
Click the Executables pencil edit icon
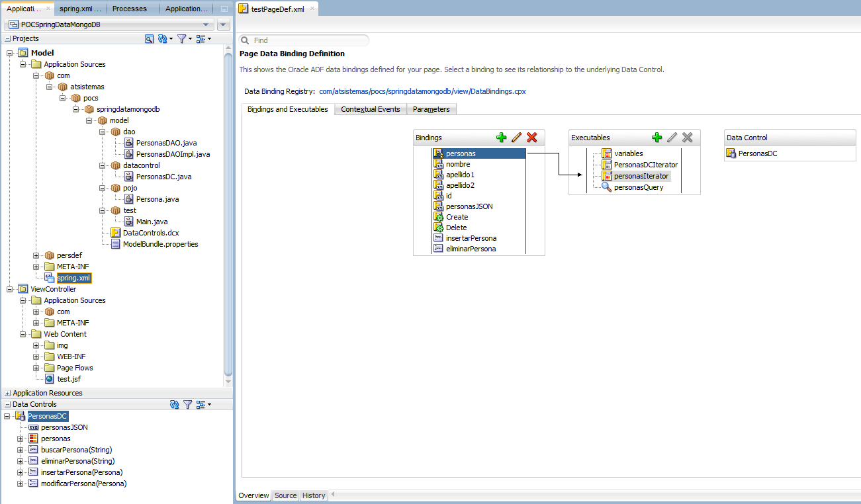pos(672,138)
